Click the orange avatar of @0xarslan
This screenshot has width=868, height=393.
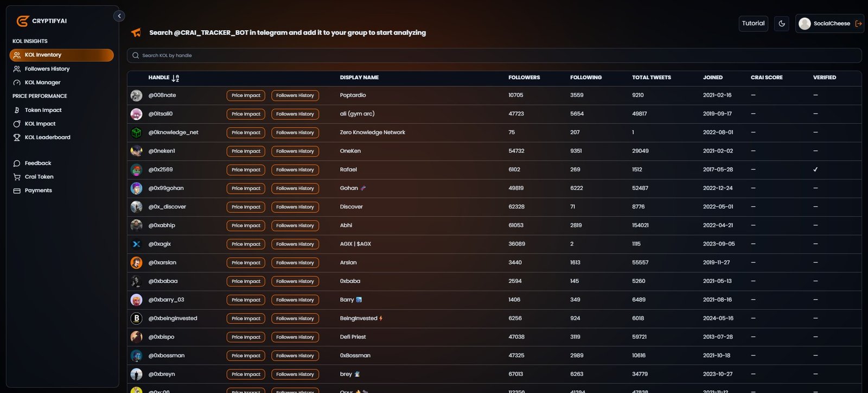[136, 263]
